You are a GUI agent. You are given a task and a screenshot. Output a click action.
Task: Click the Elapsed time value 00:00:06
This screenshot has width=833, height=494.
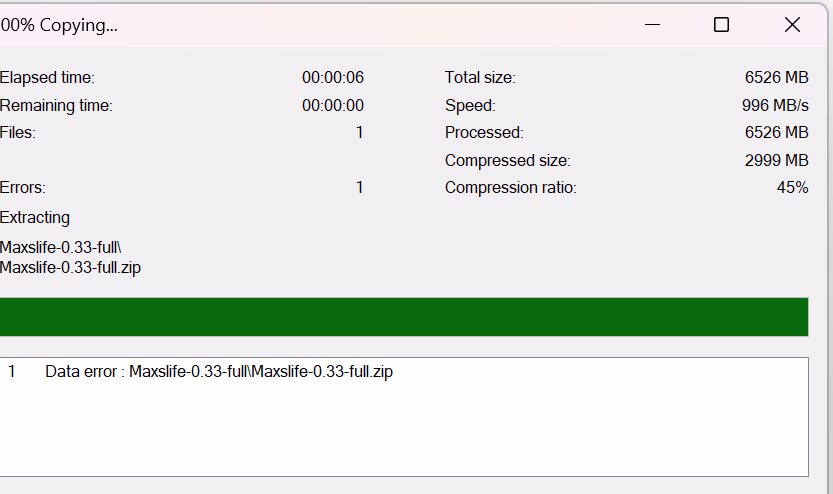tap(333, 78)
